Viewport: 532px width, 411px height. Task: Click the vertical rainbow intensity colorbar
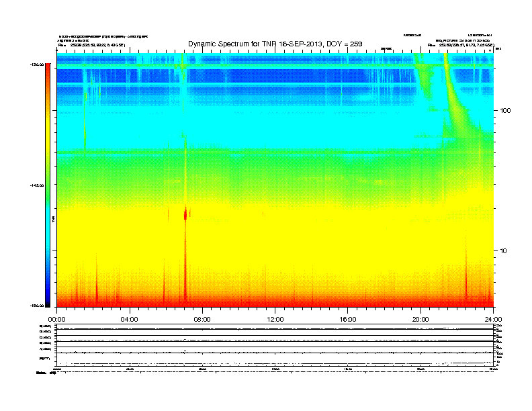[48, 185]
